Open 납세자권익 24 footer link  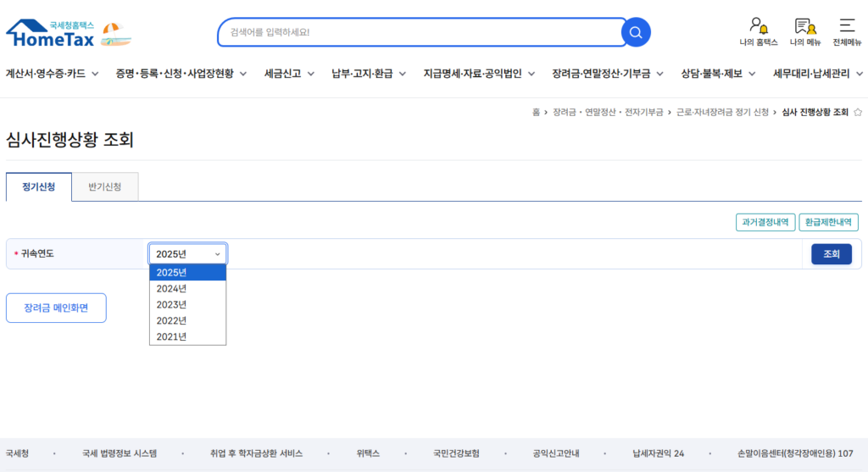pos(658,453)
